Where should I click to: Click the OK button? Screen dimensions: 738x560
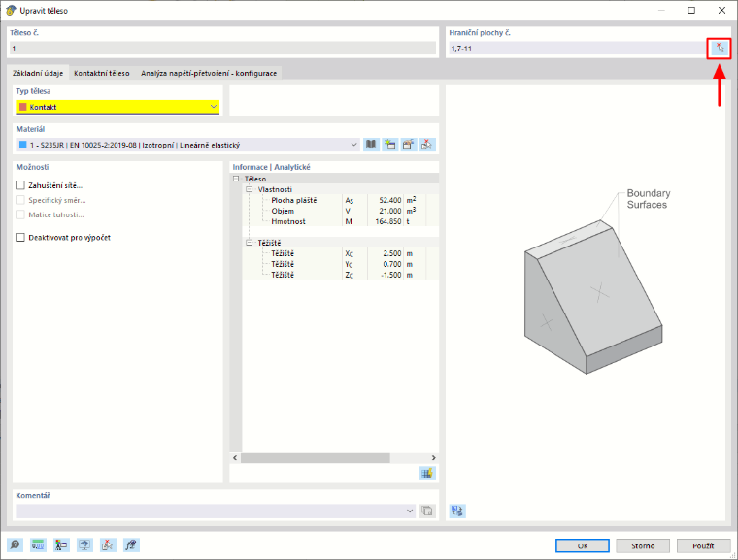coord(583,545)
